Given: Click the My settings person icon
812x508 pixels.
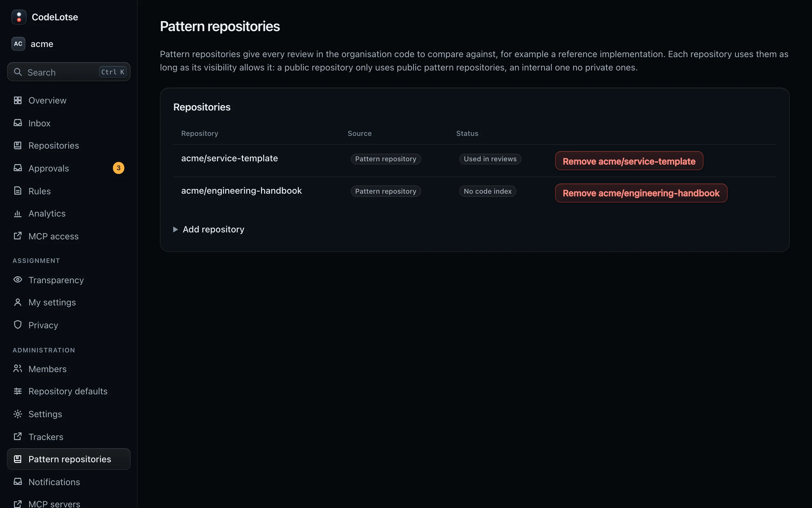Looking at the screenshot, I should click(18, 302).
